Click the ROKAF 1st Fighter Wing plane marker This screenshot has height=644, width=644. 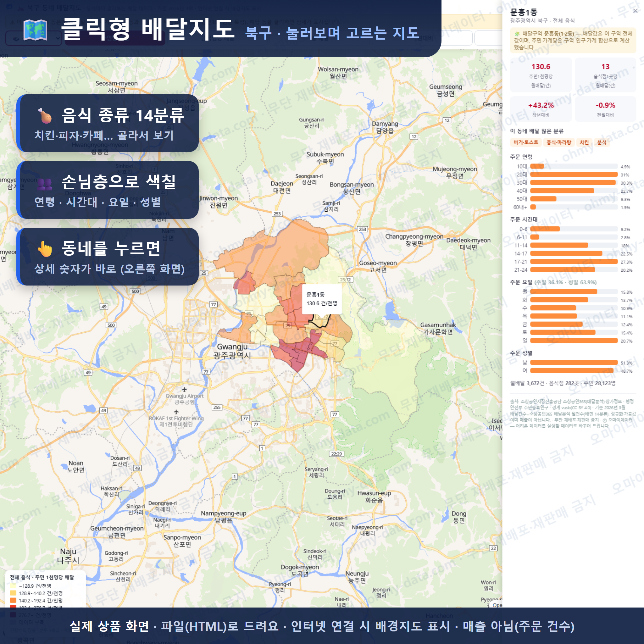tap(176, 412)
